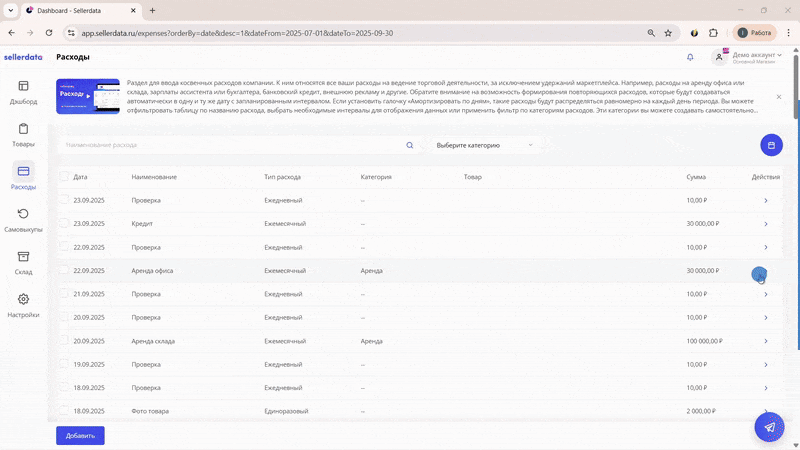Open Склад section in the sidebar

coord(23,263)
